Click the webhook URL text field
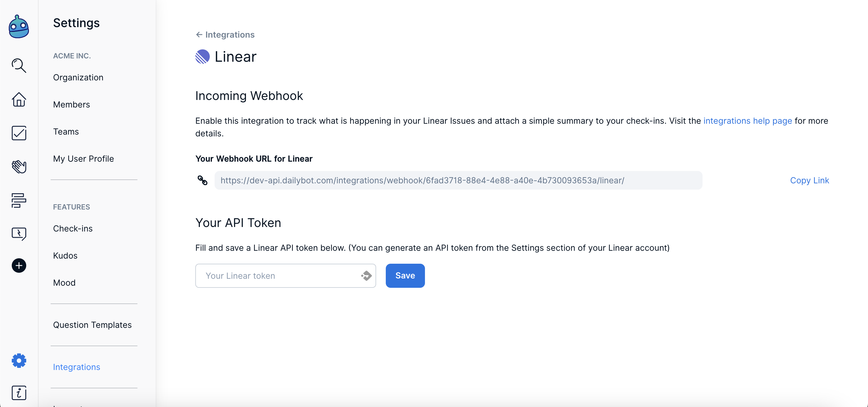This screenshot has width=868, height=407. pos(458,180)
